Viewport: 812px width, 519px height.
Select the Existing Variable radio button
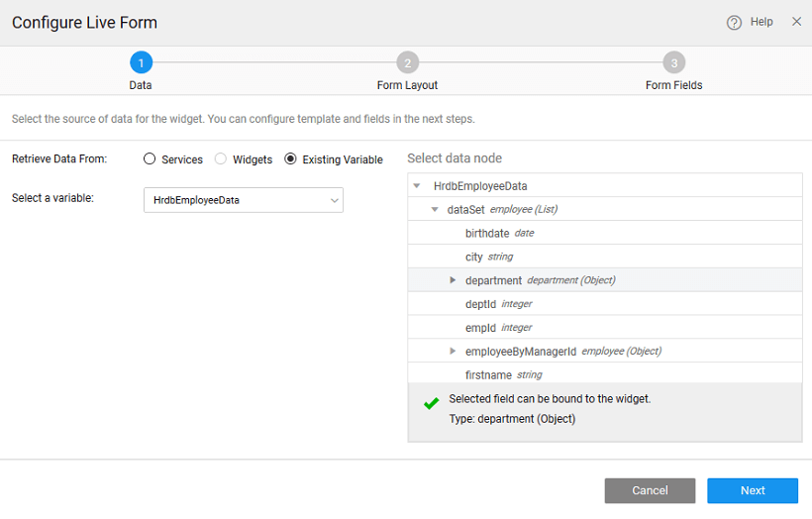291,159
